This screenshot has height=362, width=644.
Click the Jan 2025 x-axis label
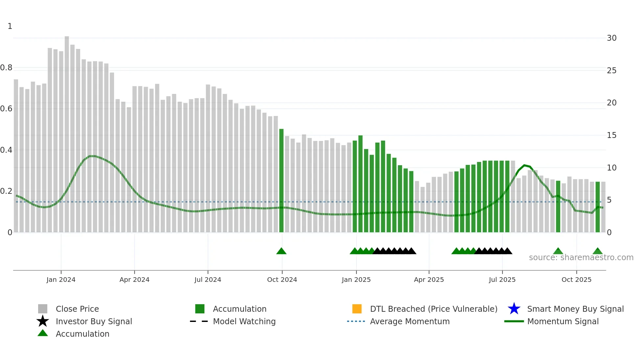click(x=356, y=280)
